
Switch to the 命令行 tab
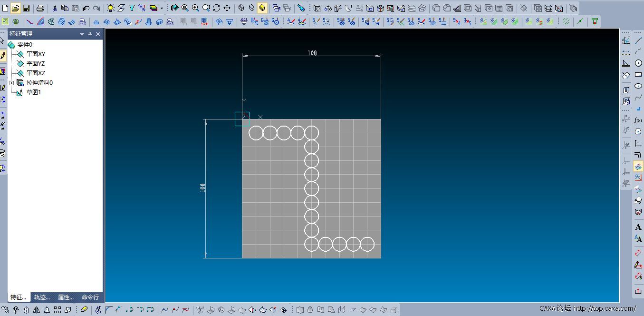click(x=90, y=297)
